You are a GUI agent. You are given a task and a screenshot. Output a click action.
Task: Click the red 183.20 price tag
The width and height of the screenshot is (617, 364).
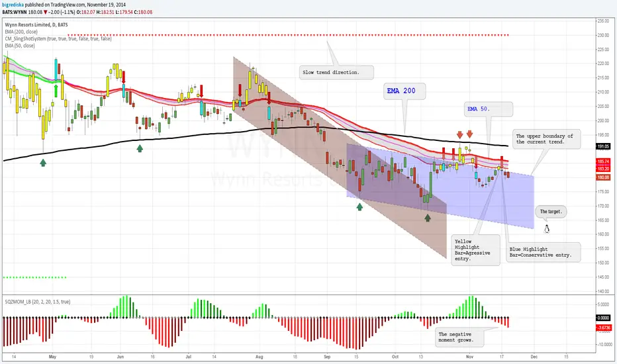603,169
